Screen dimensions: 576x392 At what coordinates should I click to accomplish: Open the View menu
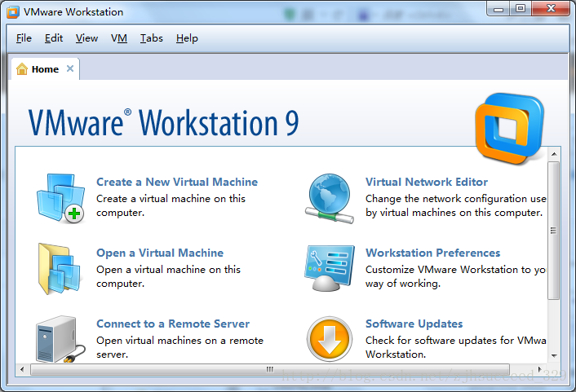click(86, 38)
